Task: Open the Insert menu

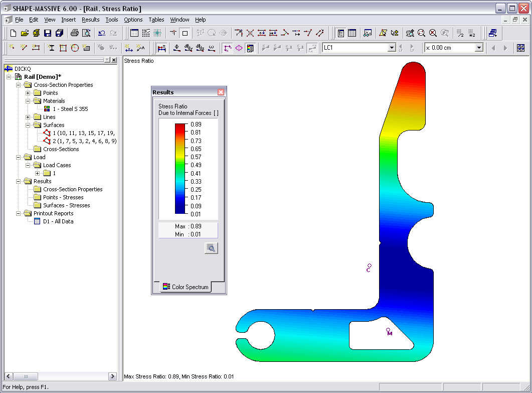Action: point(69,20)
